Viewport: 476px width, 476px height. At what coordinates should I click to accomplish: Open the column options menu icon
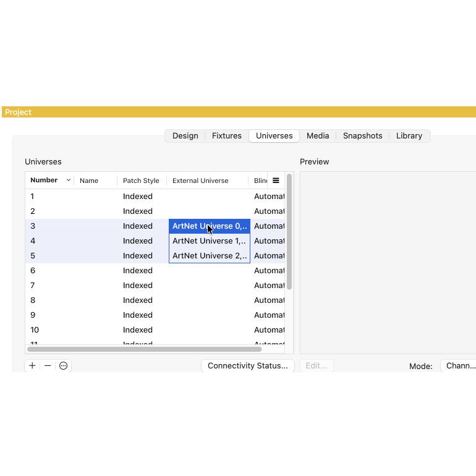coord(276,181)
